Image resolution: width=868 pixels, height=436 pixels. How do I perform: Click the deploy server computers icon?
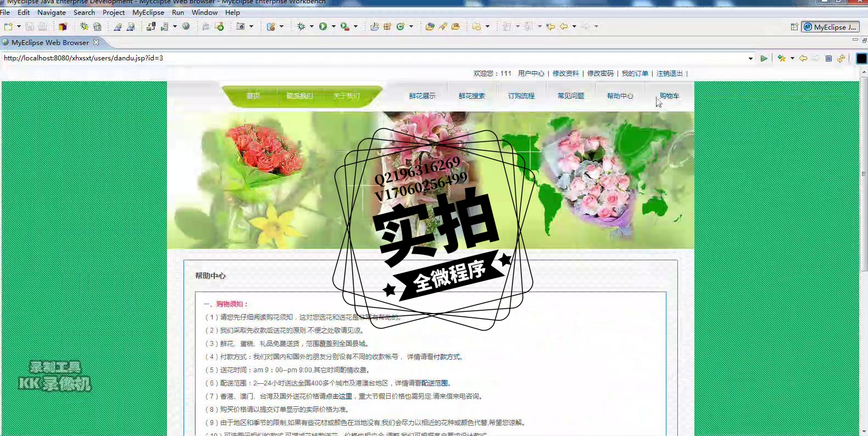(x=151, y=26)
